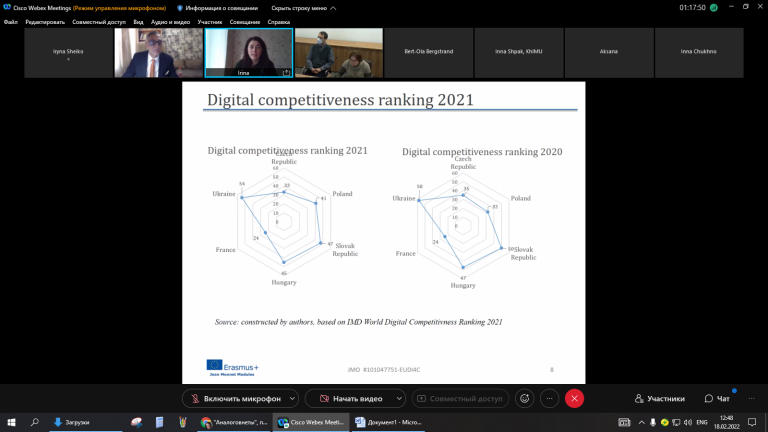The image size is (768, 432).
Task: Open Документ1 Microsoft Word taskbar item
Action: 388,422
